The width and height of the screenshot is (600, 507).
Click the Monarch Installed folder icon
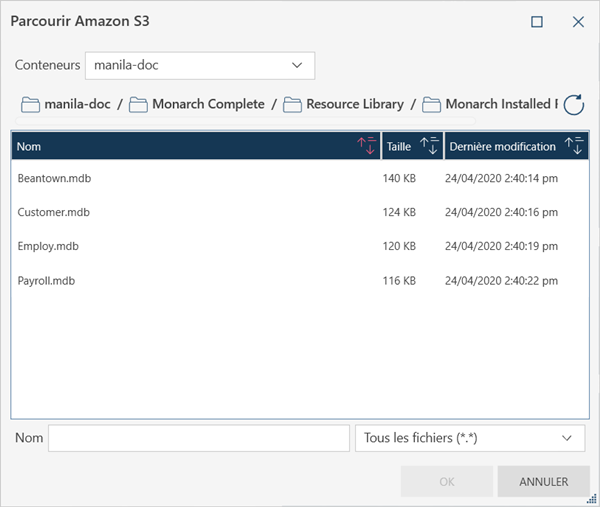(431, 104)
